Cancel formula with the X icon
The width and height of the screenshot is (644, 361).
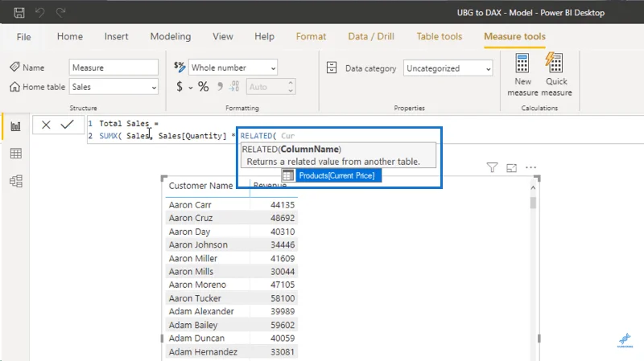point(46,125)
